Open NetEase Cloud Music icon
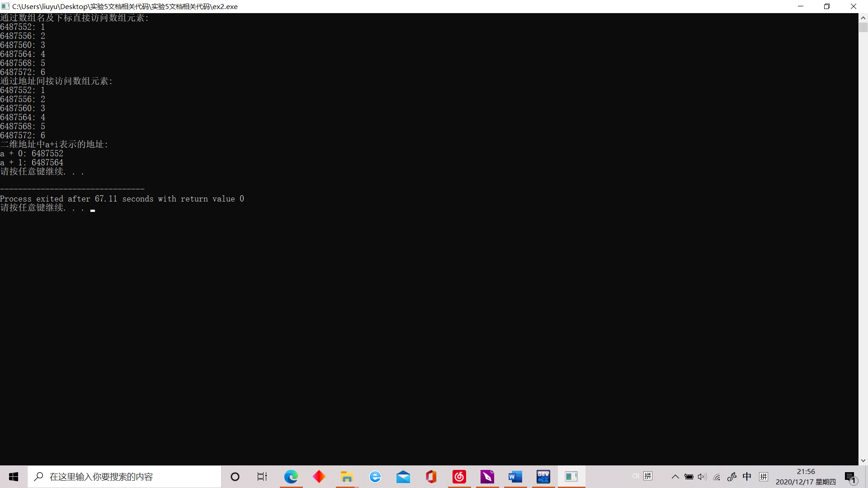Image resolution: width=868 pixels, height=488 pixels. coord(459,477)
